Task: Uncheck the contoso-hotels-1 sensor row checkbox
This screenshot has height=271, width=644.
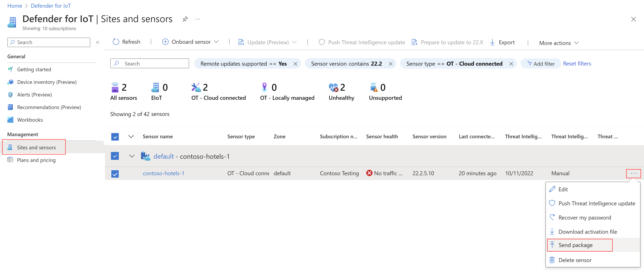Action: point(115,174)
